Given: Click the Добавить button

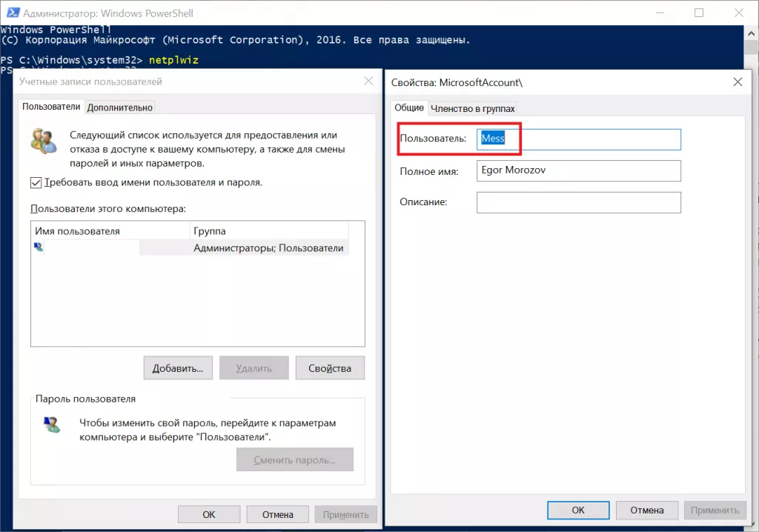Looking at the screenshot, I should (x=178, y=368).
